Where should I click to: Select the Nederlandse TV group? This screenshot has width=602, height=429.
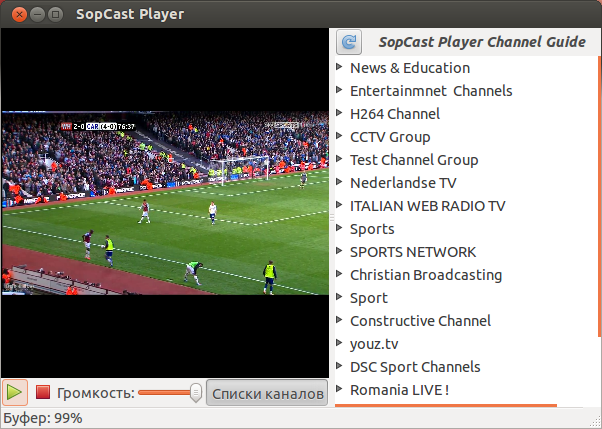point(402,183)
